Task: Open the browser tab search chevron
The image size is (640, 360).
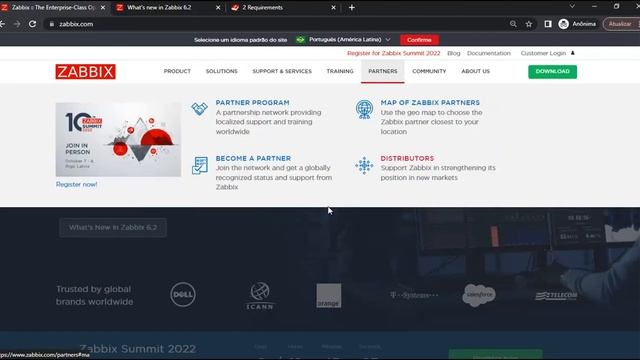Action: pyautogui.click(x=572, y=7)
